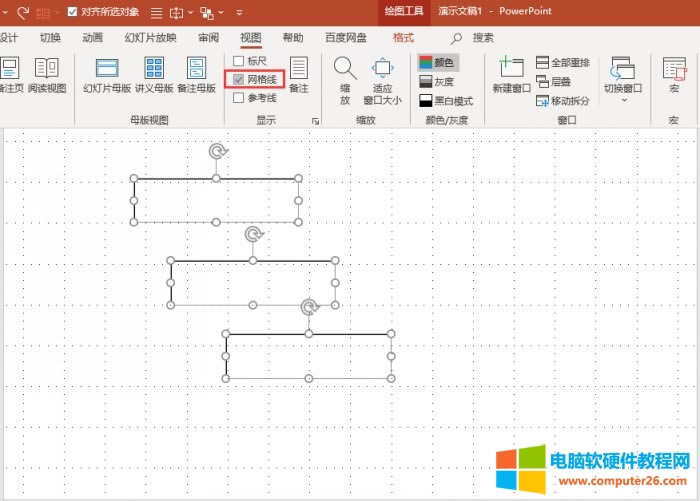The height and width of the screenshot is (501, 700).
Task: Open the Show (显示) group dialog launcher
Action: click(315, 121)
